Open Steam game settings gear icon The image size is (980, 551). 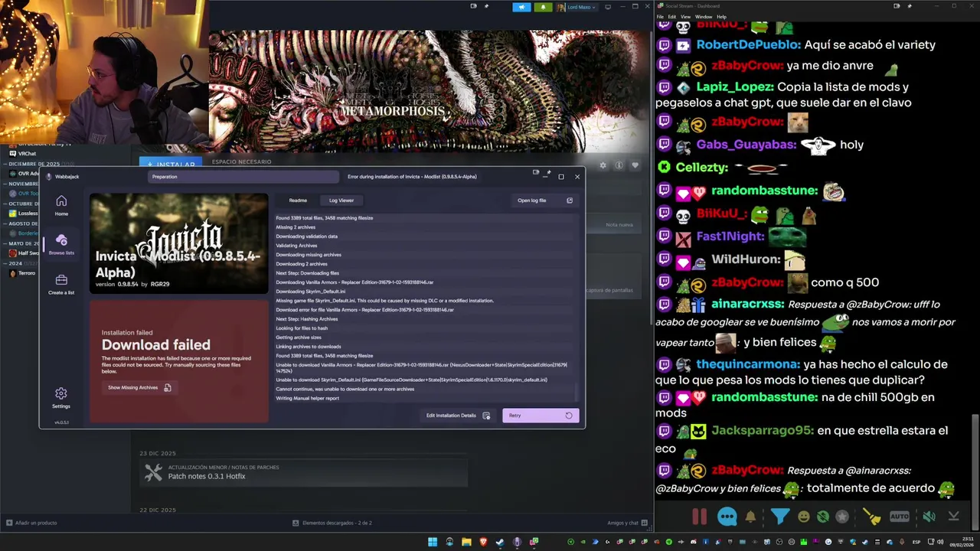(x=603, y=165)
